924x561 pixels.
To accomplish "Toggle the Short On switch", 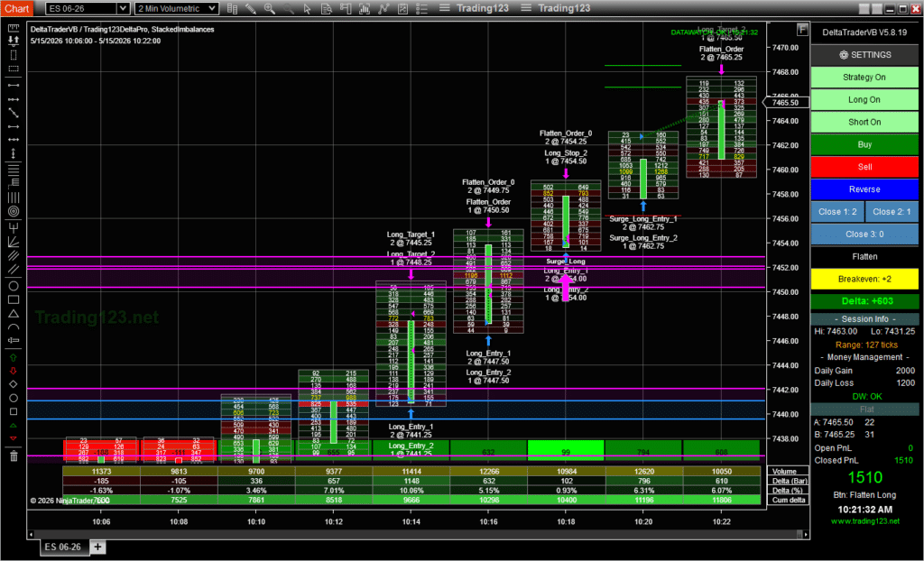I will point(864,122).
